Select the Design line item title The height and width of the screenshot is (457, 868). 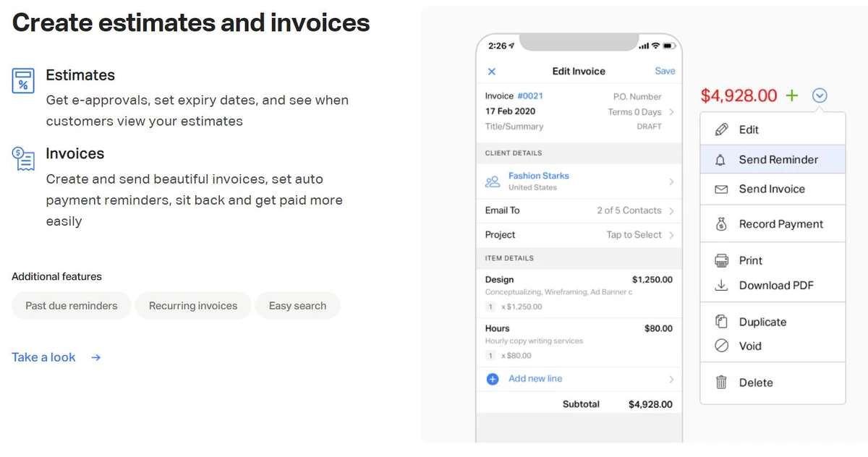499,280
